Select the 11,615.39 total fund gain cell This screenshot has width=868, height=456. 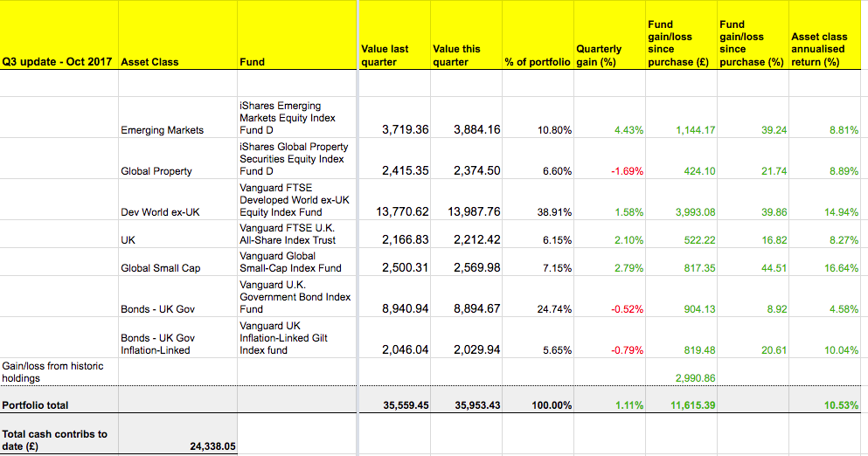(x=693, y=405)
